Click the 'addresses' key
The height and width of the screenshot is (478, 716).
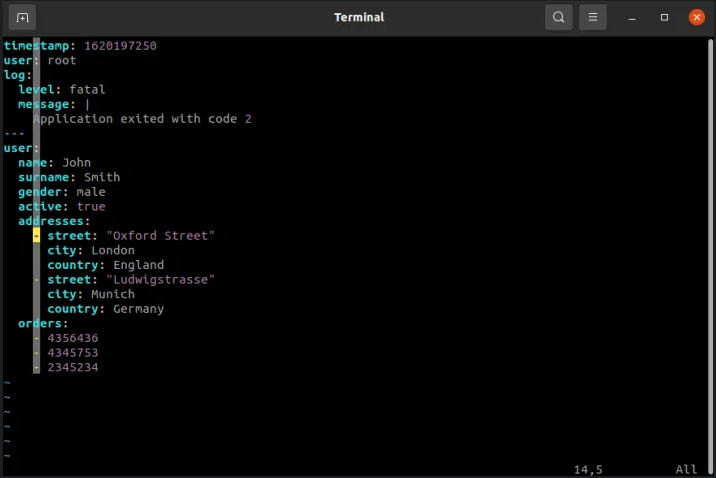tap(51, 221)
